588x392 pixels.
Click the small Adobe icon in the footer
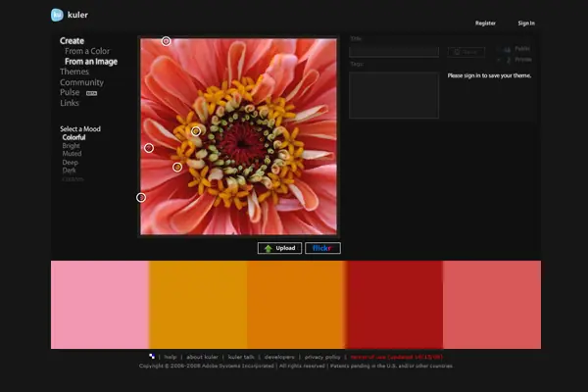pos(151,356)
